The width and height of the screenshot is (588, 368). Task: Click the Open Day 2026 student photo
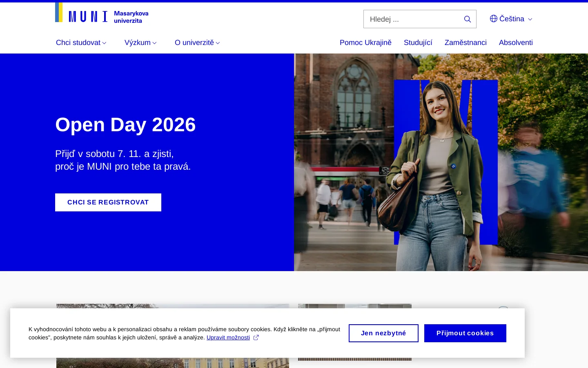click(x=441, y=162)
